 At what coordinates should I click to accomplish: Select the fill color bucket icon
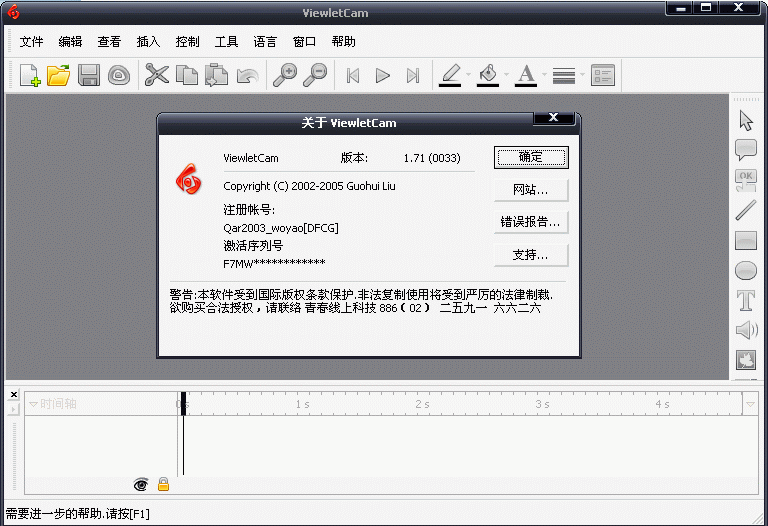point(488,75)
